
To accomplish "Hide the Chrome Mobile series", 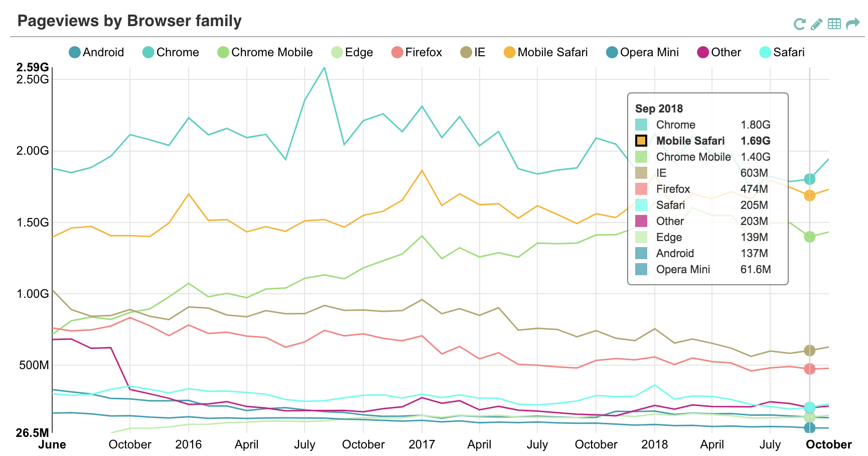I will tap(265, 52).
